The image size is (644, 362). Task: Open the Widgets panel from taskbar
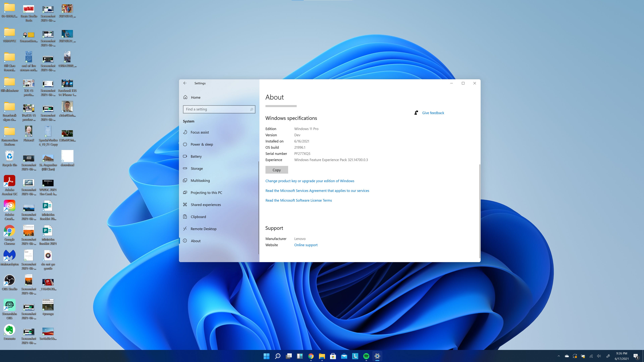click(x=300, y=356)
